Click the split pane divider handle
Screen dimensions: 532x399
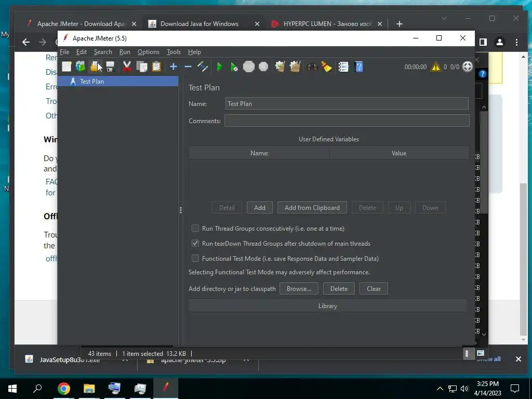point(180,210)
